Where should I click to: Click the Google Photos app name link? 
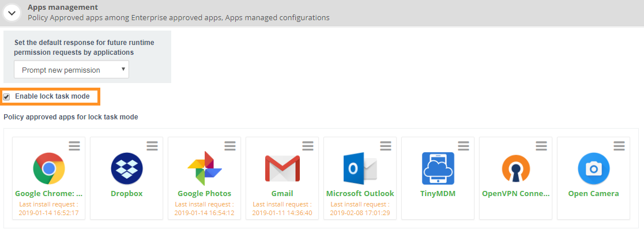(x=205, y=194)
